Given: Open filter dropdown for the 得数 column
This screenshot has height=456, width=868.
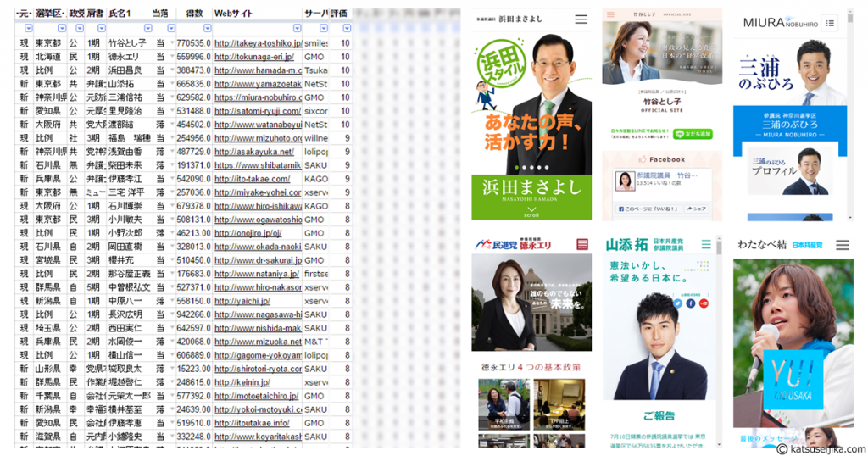Looking at the screenshot, I should [x=207, y=28].
